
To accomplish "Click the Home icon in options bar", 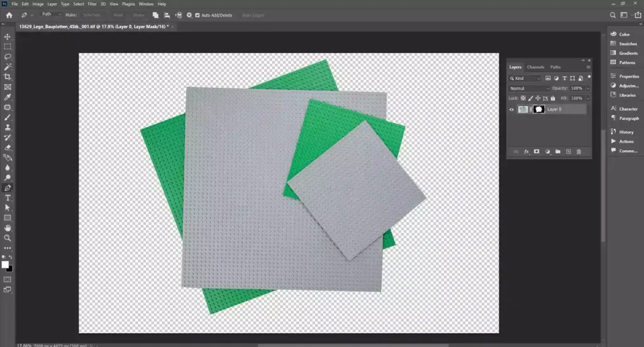I will pos(9,14).
